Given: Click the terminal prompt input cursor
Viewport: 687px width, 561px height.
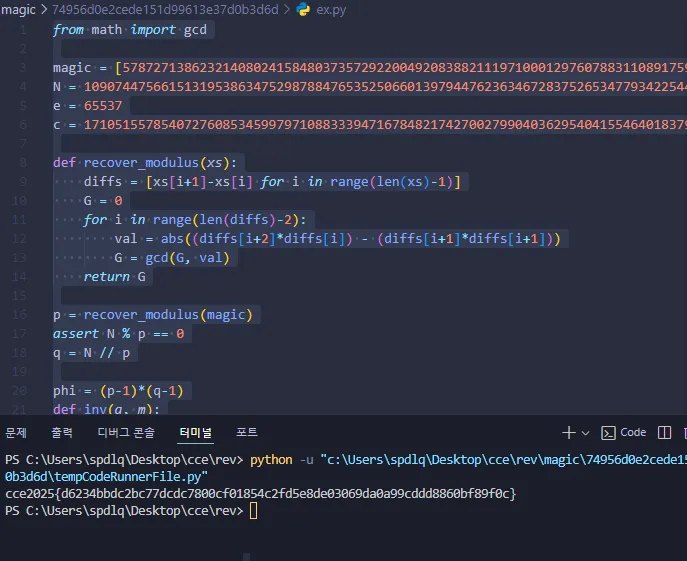Looking at the screenshot, I should point(253,511).
